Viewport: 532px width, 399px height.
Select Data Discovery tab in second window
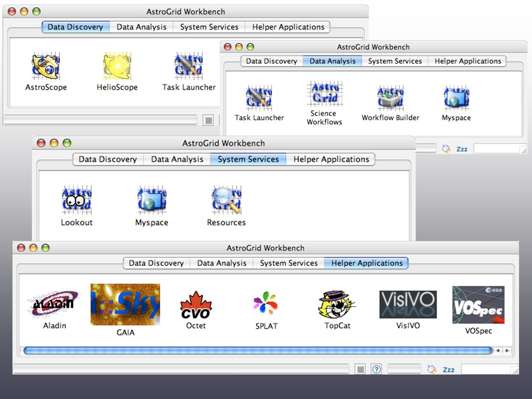(x=271, y=61)
